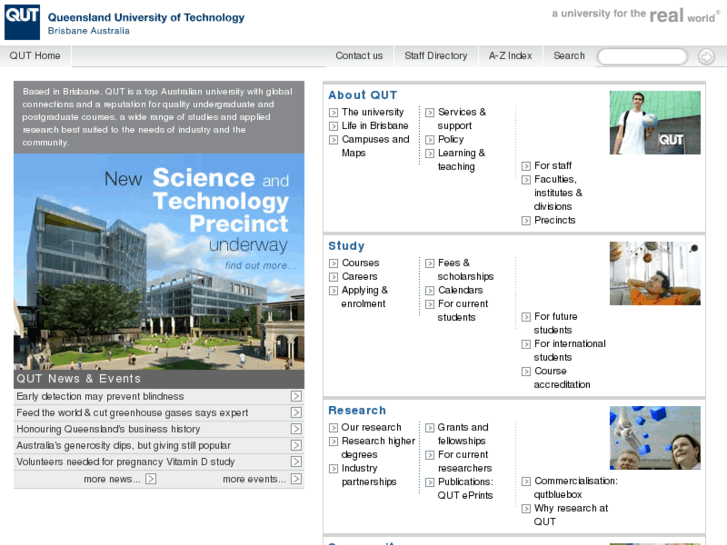727x545 pixels.
Task: Click arrow bullet beside Precincts
Action: pos(526,221)
